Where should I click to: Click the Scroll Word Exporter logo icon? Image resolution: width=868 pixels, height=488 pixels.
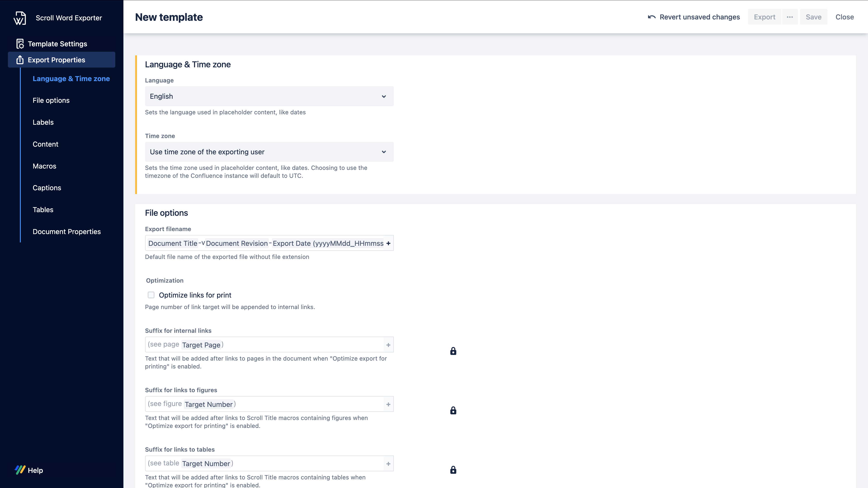click(x=19, y=18)
